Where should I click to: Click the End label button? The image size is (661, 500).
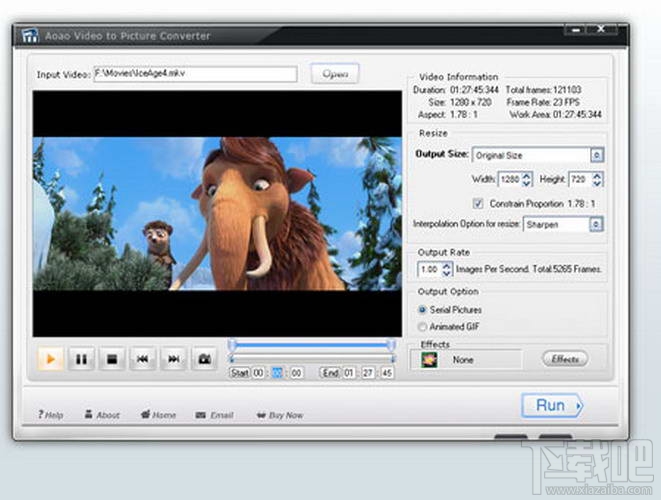tap(330, 373)
